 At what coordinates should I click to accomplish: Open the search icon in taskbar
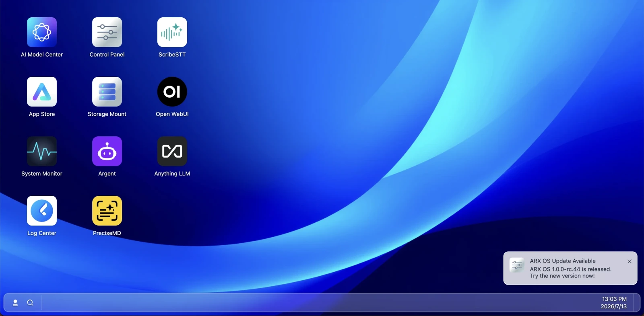(30, 303)
